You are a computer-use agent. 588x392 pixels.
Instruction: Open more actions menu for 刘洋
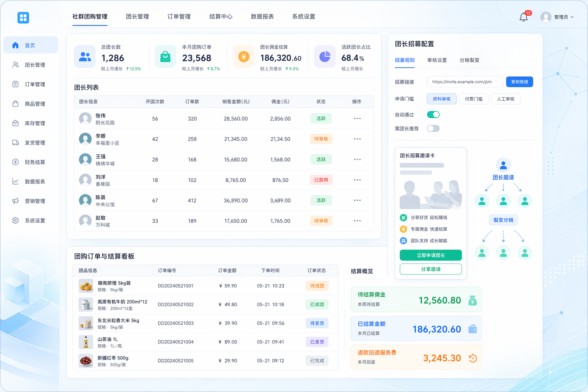(357, 180)
